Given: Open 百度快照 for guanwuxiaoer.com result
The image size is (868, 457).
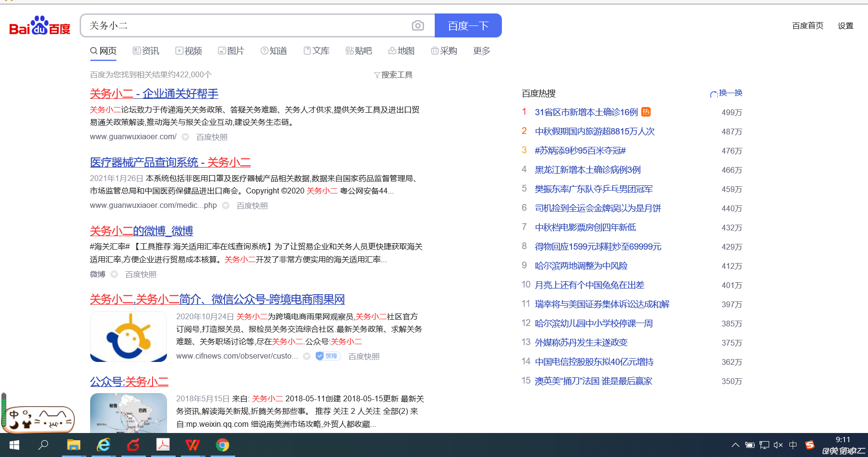Looking at the screenshot, I should pyautogui.click(x=212, y=137).
